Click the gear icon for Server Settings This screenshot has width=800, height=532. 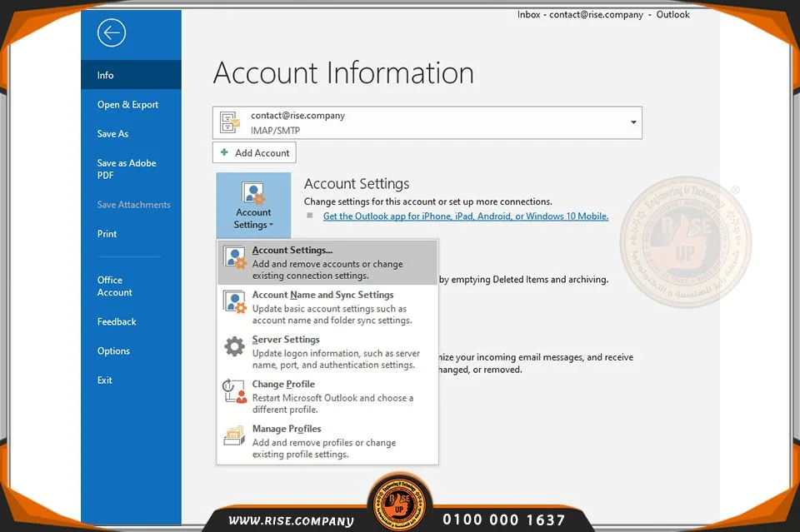click(x=235, y=346)
